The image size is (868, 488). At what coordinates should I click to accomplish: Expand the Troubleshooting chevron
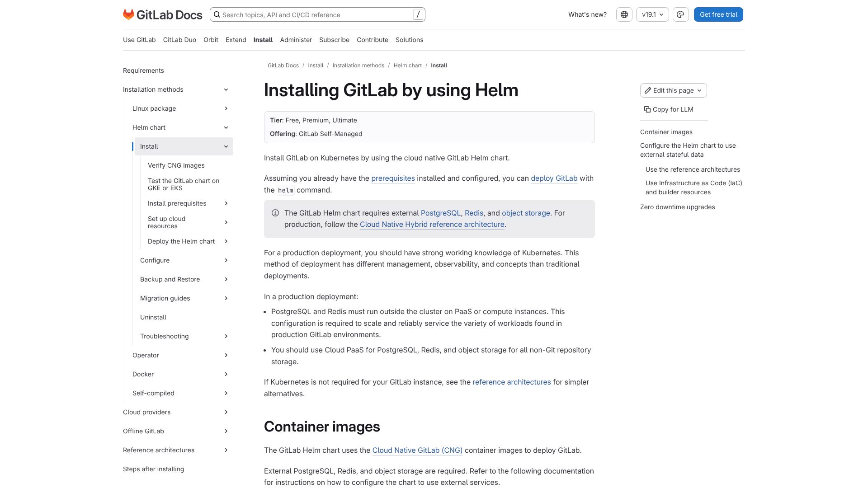(x=226, y=336)
